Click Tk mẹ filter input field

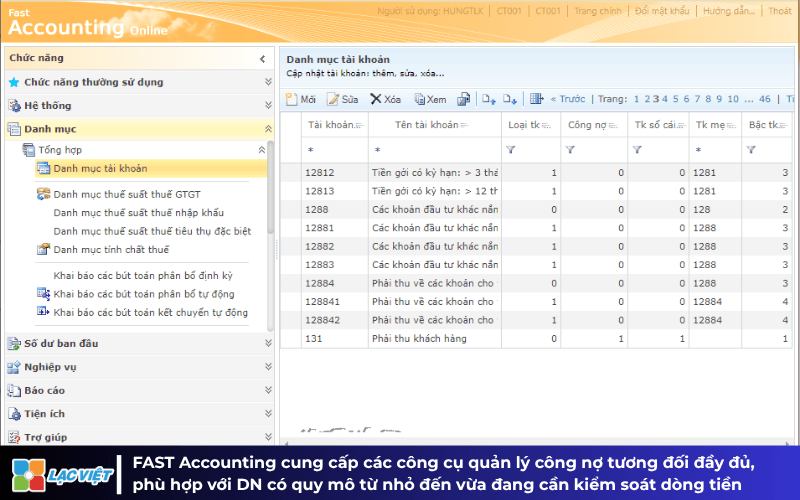715,150
